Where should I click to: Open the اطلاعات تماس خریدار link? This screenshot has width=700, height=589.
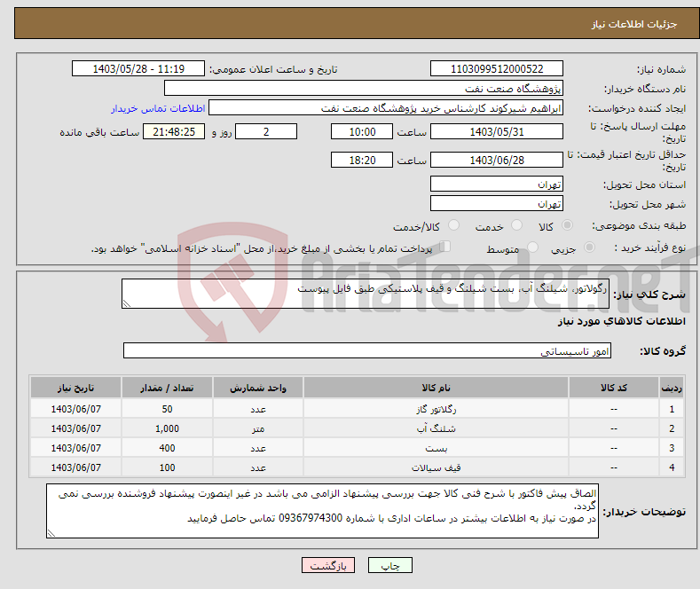[x=158, y=108]
